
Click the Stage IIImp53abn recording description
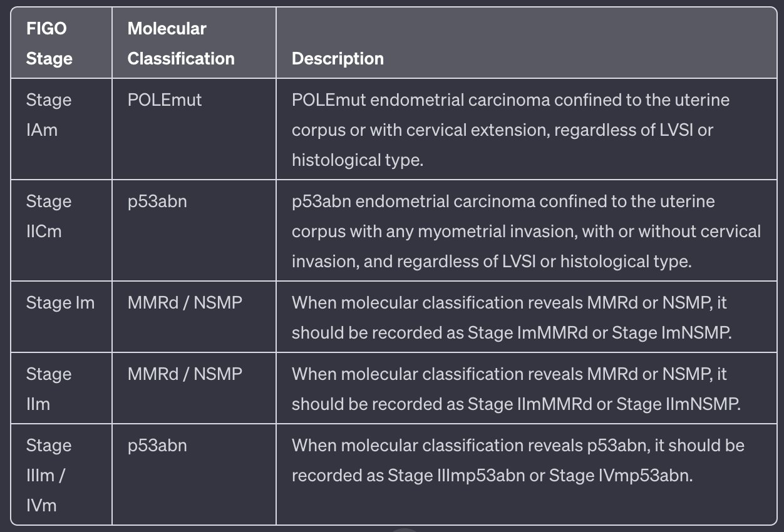click(517, 461)
